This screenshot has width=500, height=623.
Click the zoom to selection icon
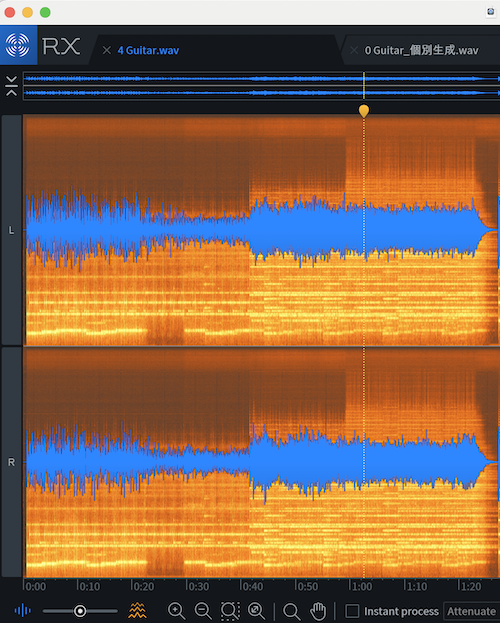(x=230, y=611)
